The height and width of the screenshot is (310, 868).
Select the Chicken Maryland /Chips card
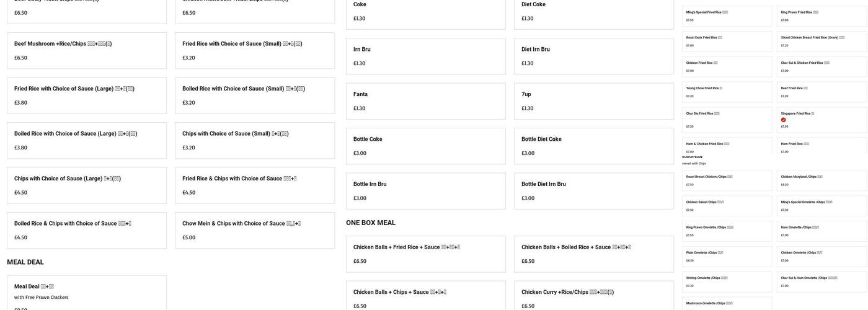coord(822,180)
